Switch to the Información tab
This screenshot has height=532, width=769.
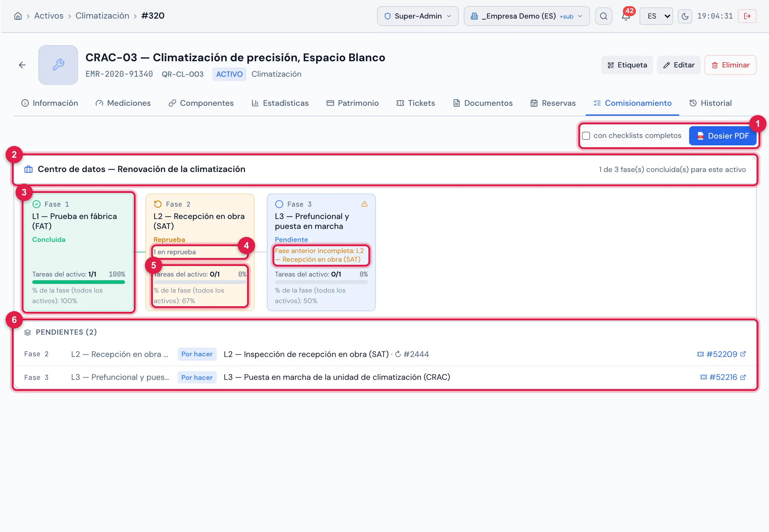(x=50, y=103)
